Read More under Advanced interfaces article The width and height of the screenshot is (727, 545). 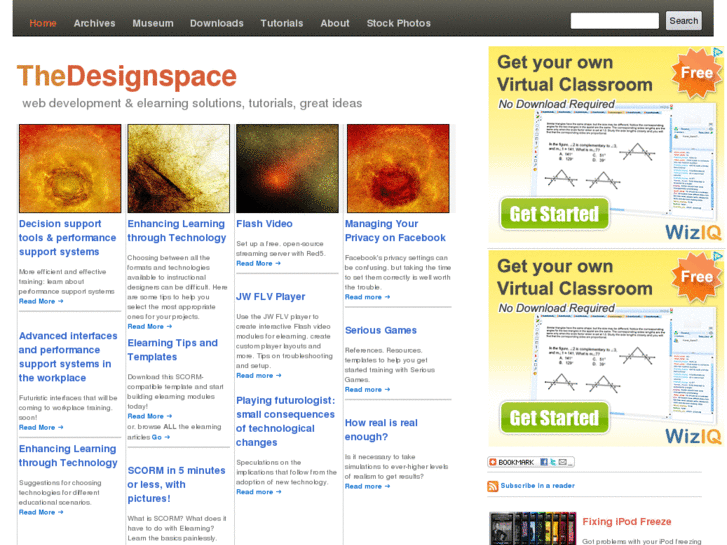(x=41, y=428)
